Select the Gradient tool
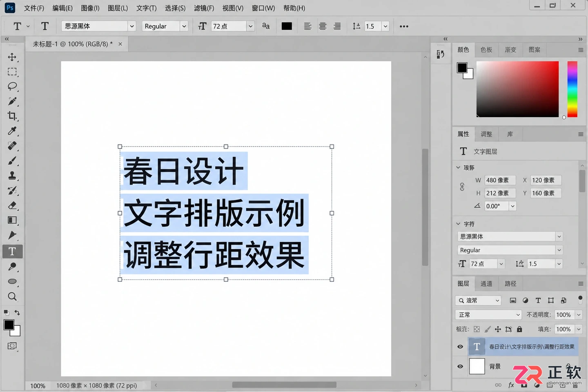The height and width of the screenshot is (392, 588). (12, 220)
